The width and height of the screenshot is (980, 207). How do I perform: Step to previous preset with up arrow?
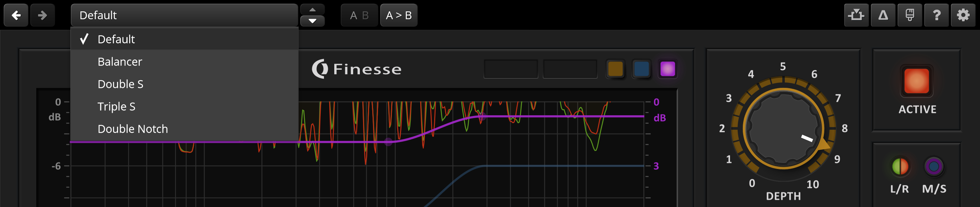coord(312,10)
